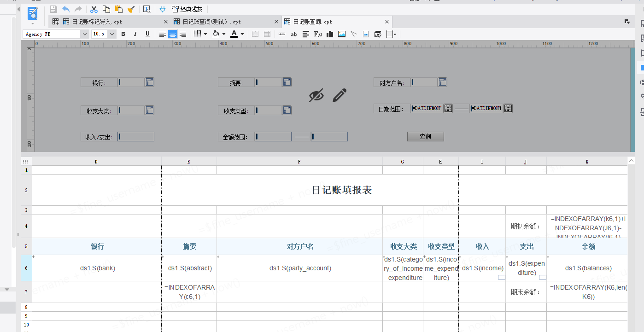
Task: Align cell text to the right
Action: point(183,34)
